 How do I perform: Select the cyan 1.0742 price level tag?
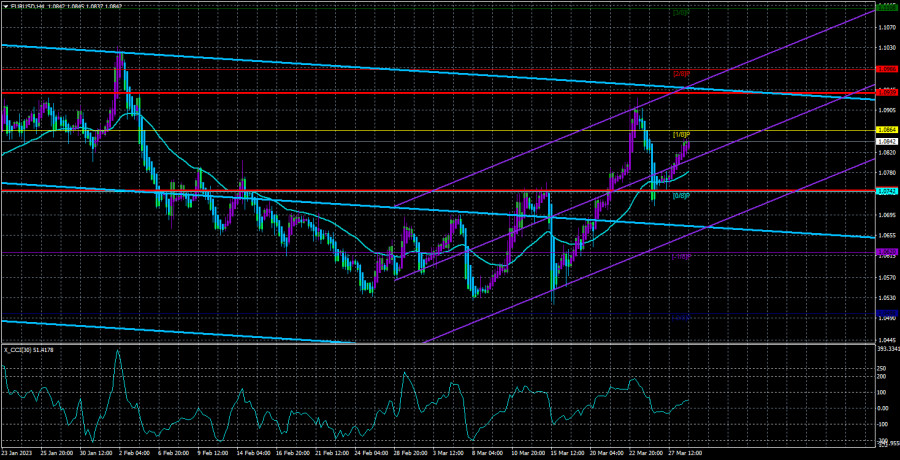[x=887, y=190]
